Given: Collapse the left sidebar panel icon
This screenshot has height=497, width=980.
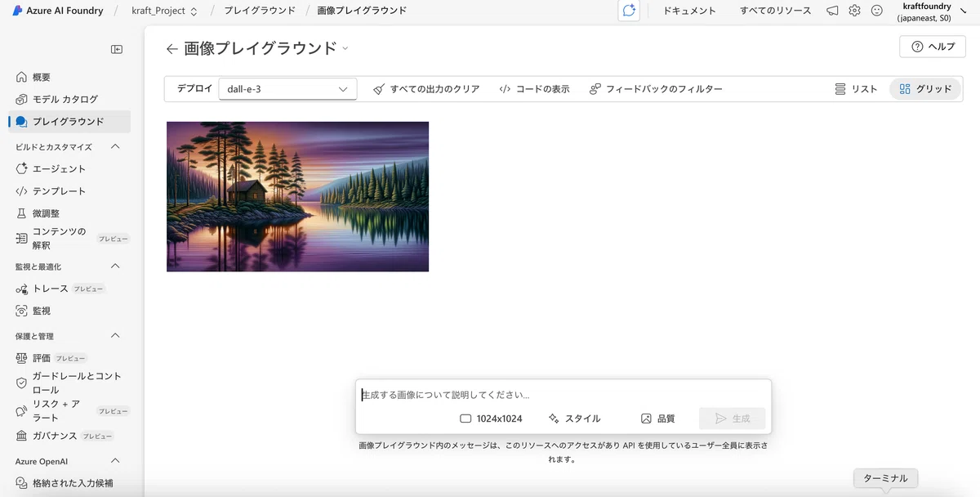Looking at the screenshot, I should tap(117, 49).
